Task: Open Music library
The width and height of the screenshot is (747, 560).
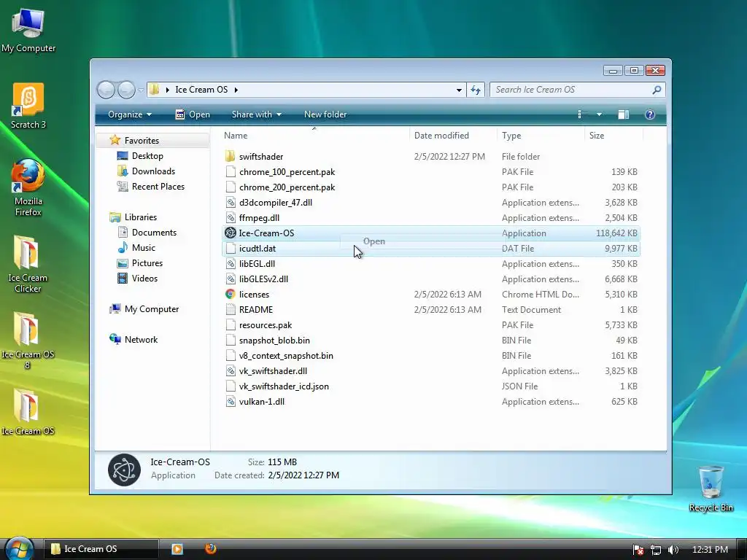Action: [x=144, y=248]
